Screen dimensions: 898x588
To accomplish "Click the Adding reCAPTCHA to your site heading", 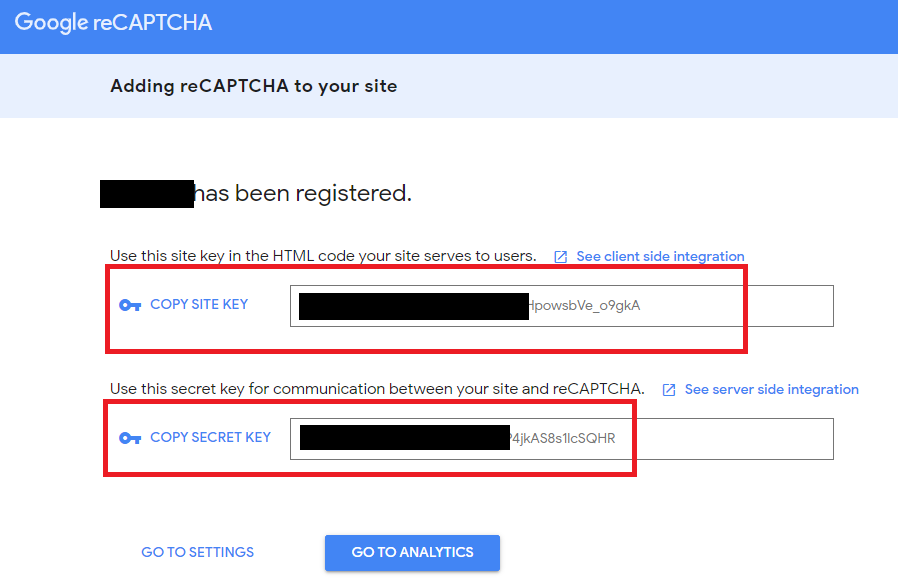I will (x=253, y=86).
